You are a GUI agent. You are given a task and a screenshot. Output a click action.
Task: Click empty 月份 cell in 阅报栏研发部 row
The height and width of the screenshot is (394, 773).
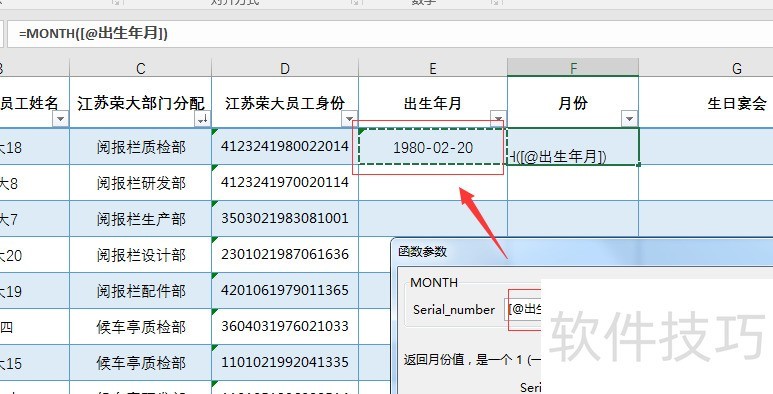coord(573,183)
